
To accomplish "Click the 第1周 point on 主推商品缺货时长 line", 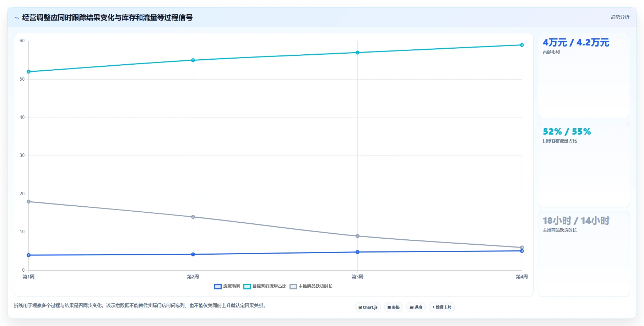I will [29, 202].
